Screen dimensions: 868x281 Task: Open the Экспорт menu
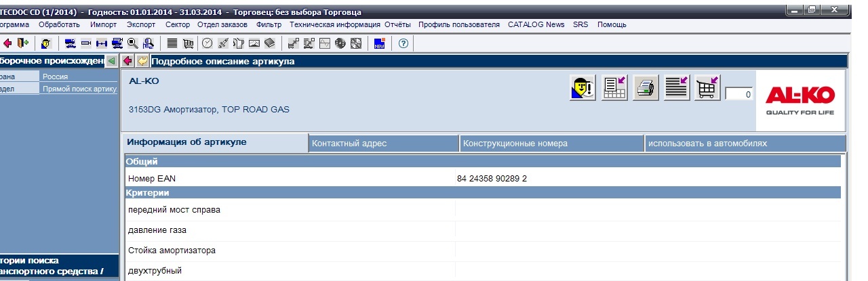141,24
